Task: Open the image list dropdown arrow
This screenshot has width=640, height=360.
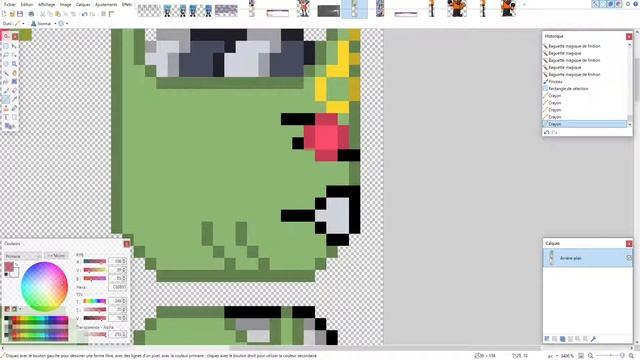Action: pos(524,5)
